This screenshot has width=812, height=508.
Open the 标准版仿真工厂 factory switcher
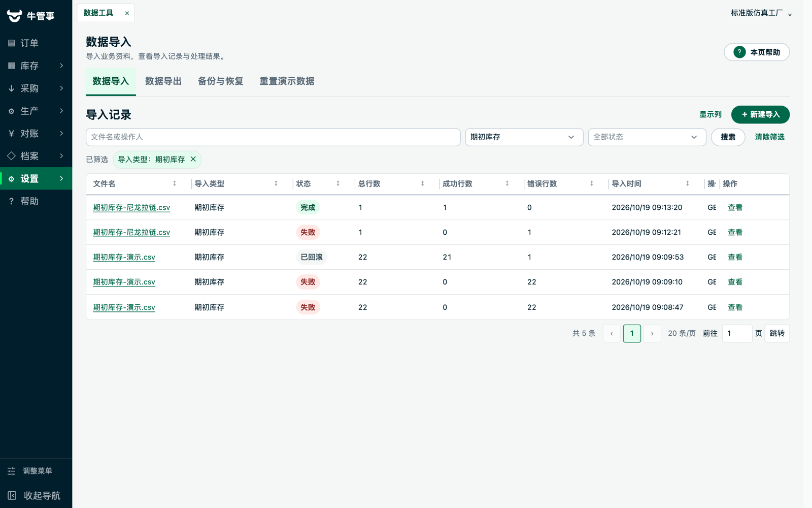pos(761,13)
